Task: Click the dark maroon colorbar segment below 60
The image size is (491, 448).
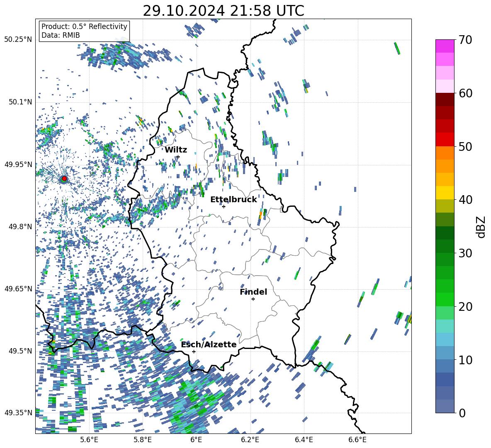Action: pyautogui.click(x=445, y=99)
